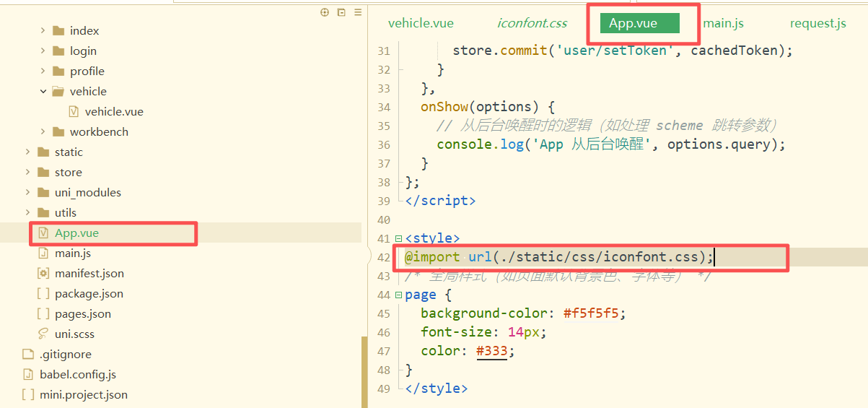The image size is (868, 408).
Task: Click the locate current file target icon
Action: [x=325, y=12]
